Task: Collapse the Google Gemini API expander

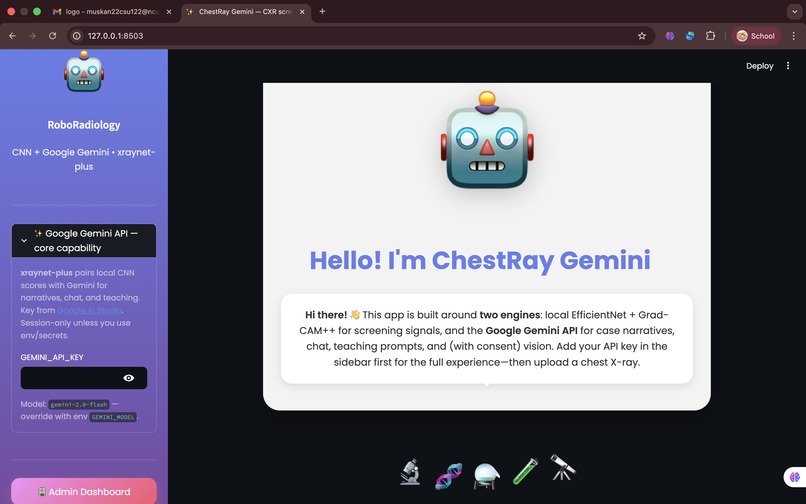Action: coord(84,241)
